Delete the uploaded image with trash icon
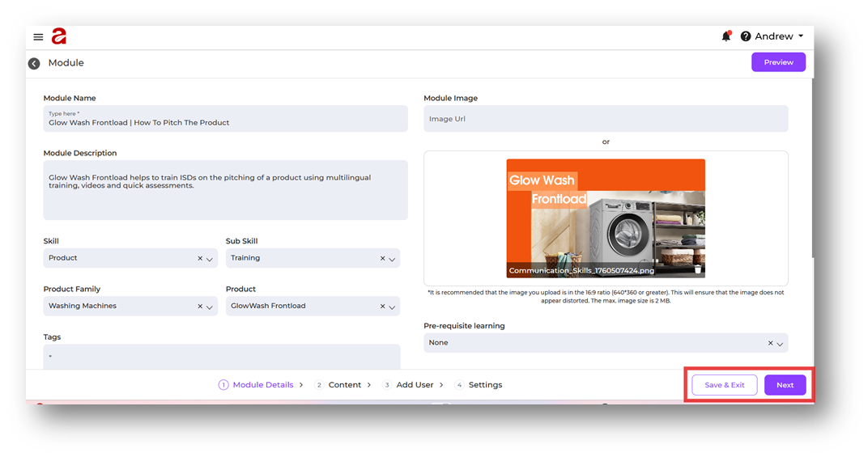This screenshot has height=457, width=868. click(x=698, y=270)
